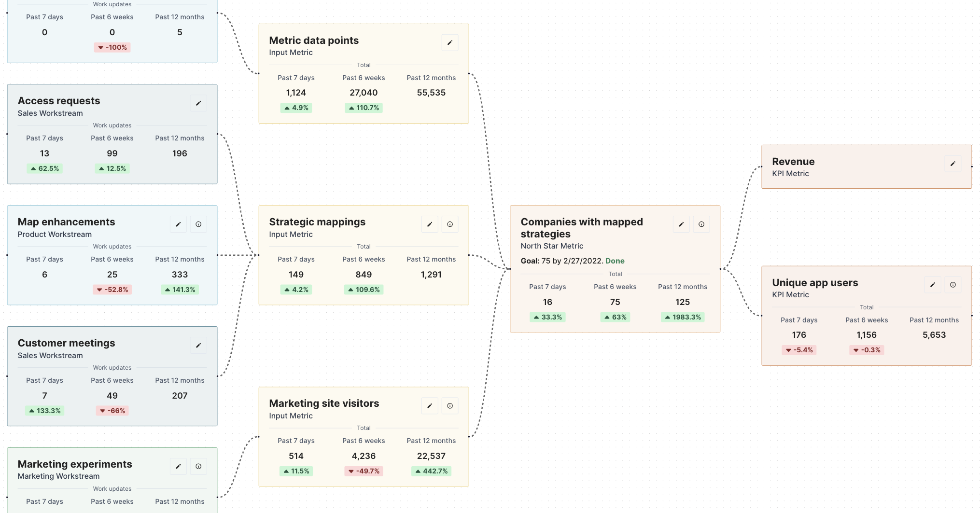Edit the Map enhancements workstream

click(x=178, y=224)
